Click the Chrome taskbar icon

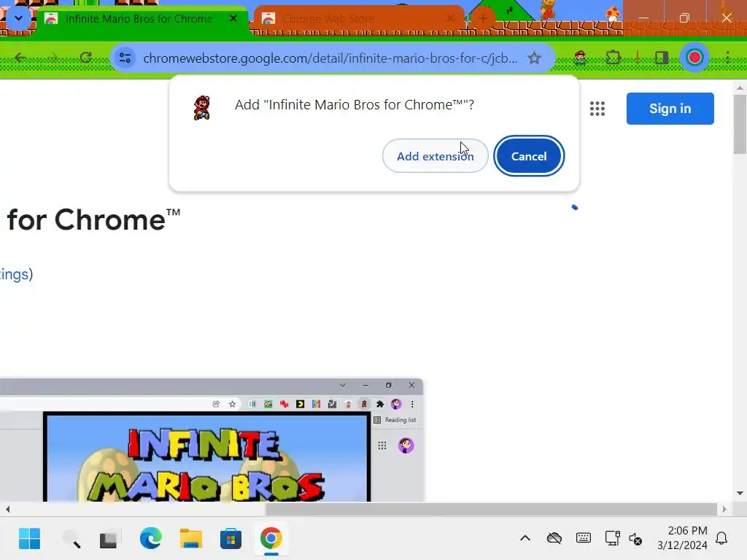[271, 539]
